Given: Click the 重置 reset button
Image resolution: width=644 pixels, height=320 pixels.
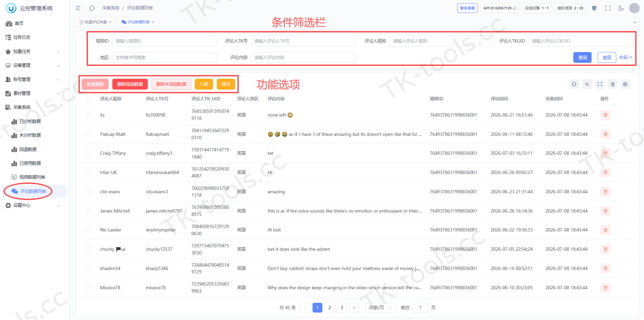Looking at the screenshot, I should click(607, 58).
